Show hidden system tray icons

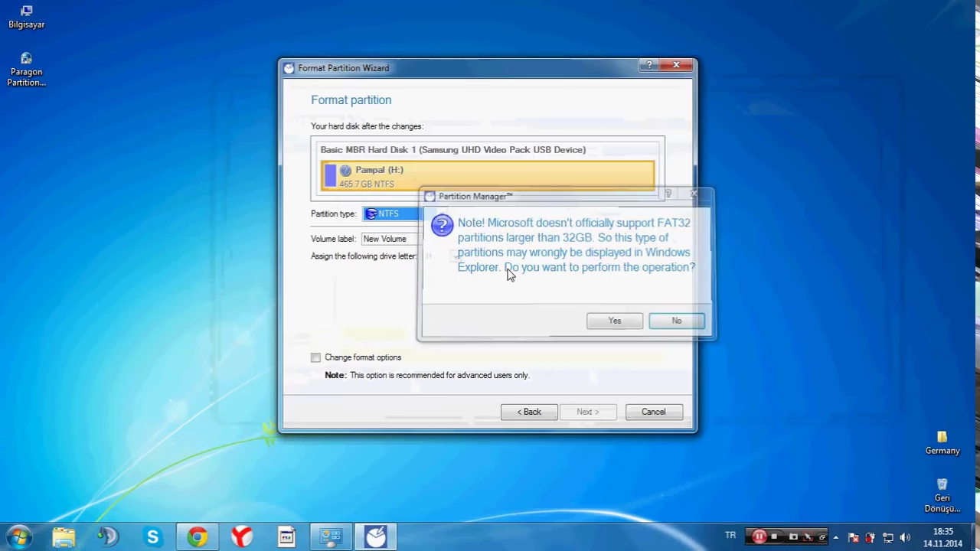pos(836,537)
